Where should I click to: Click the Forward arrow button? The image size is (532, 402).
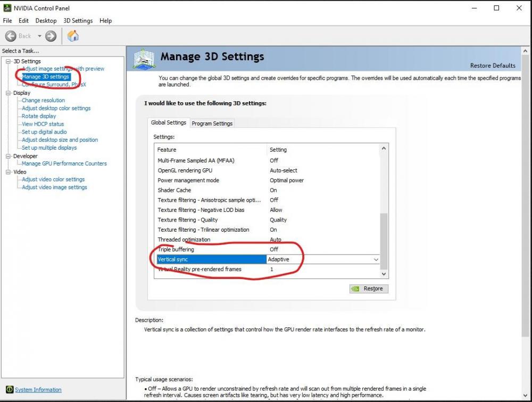click(51, 36)
